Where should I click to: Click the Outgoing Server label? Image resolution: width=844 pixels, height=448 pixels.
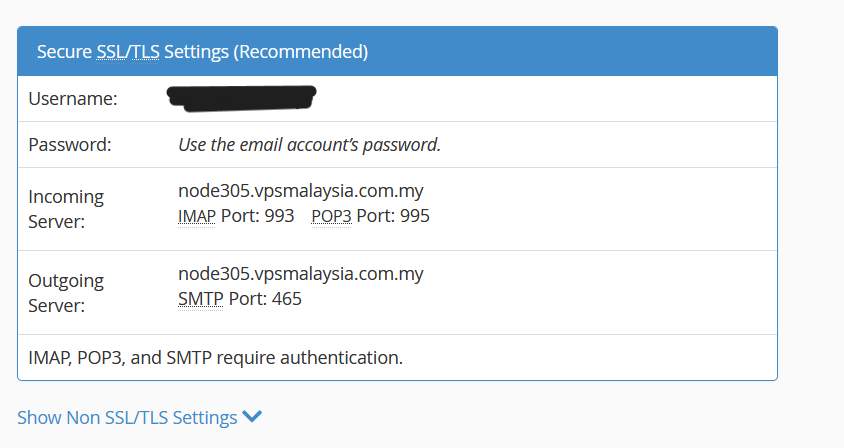pos(66,293)
